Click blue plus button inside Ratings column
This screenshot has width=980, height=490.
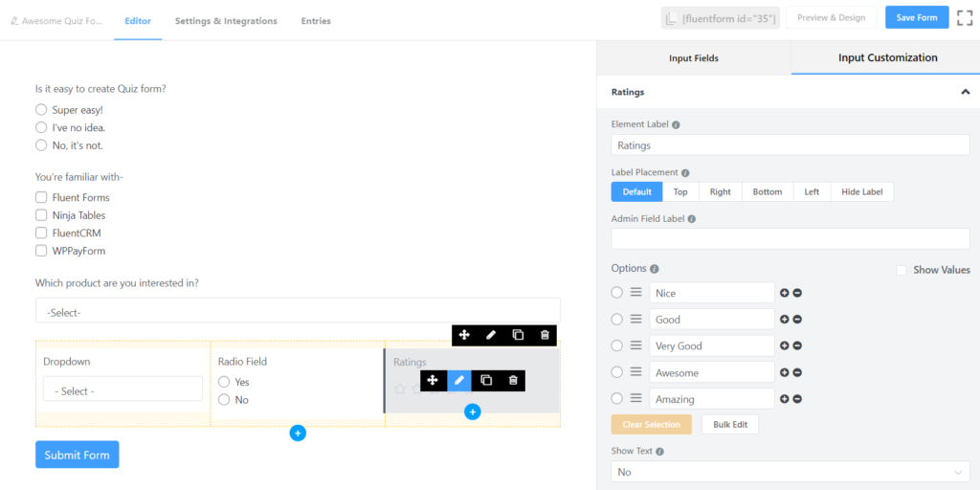473,412
